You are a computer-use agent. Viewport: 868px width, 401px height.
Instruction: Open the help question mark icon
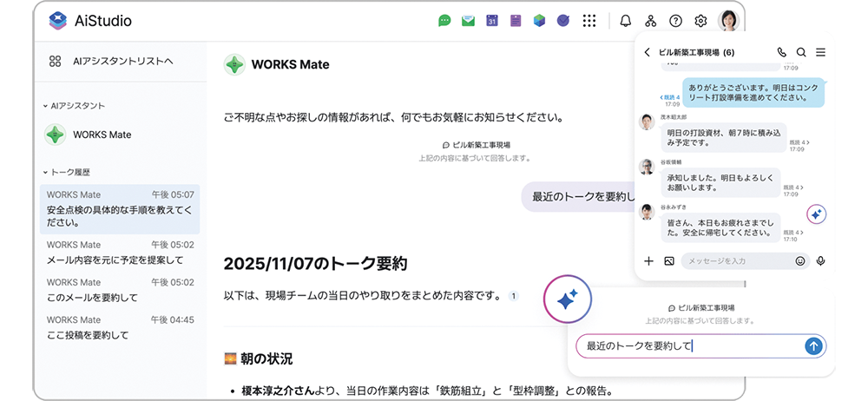tap(675, 21)
